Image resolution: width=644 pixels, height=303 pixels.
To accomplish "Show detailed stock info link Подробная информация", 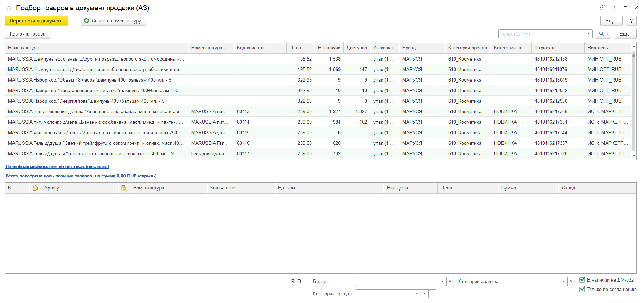I will tap(57, 167).
